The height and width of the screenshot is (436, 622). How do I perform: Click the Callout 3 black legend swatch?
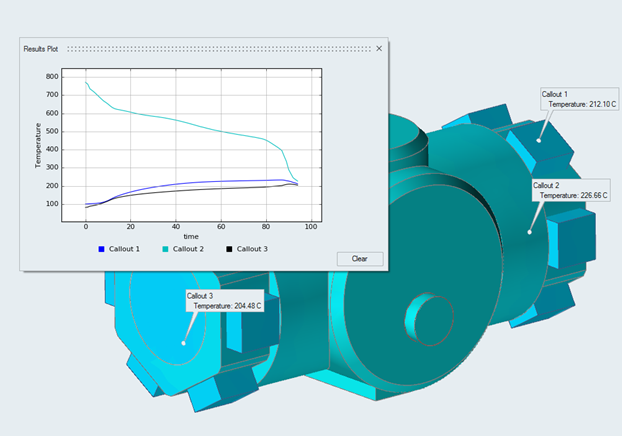tap(229, 249)
